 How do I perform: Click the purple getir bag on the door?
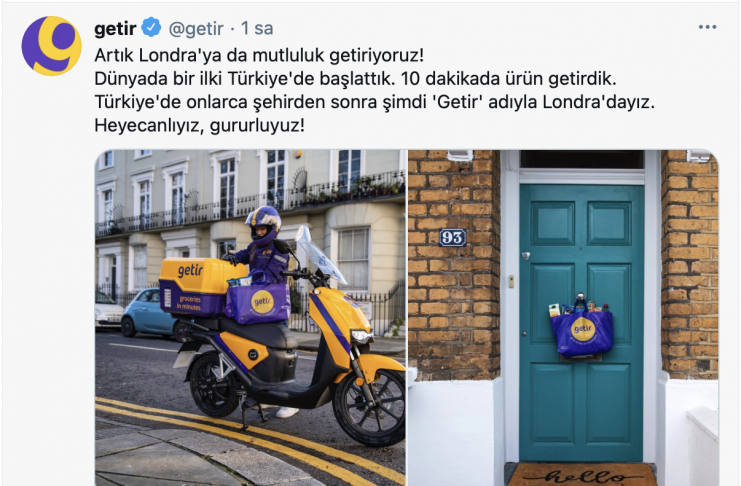click(x=582, y=327)
